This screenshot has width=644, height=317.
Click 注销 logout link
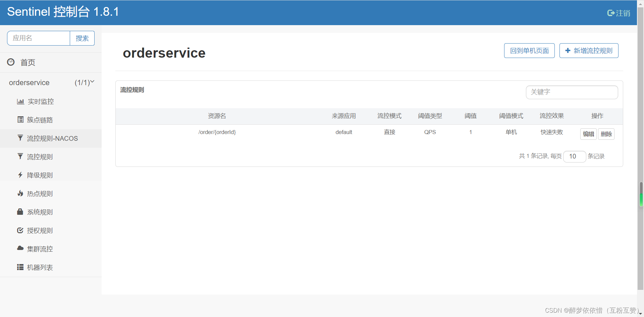click(x=619, y=13)
